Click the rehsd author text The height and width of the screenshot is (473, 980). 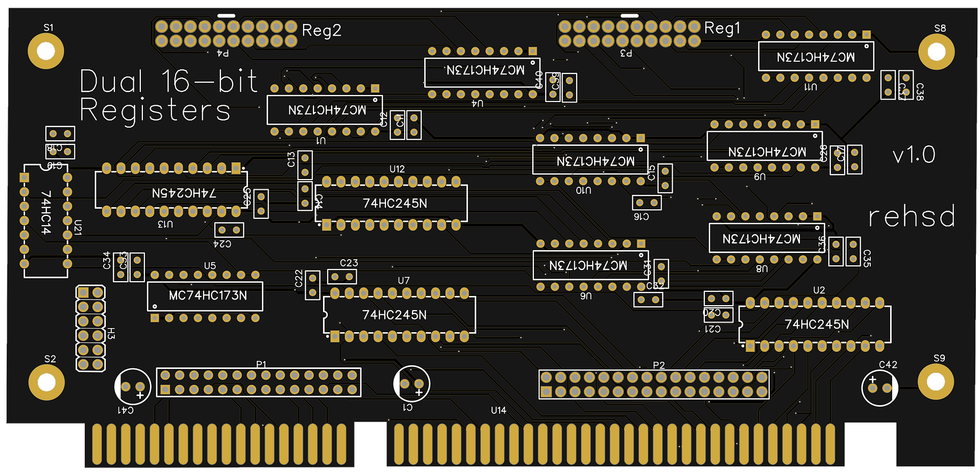click(912, 216)
